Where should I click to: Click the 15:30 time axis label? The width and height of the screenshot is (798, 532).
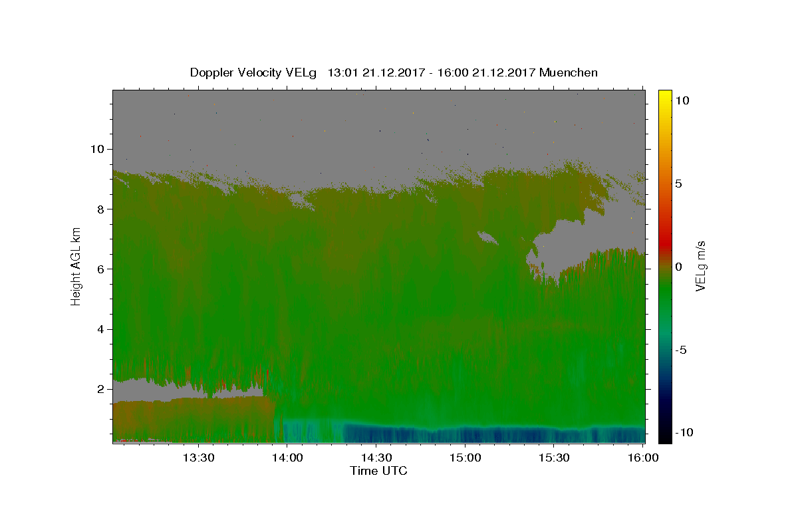pos(555,458)
